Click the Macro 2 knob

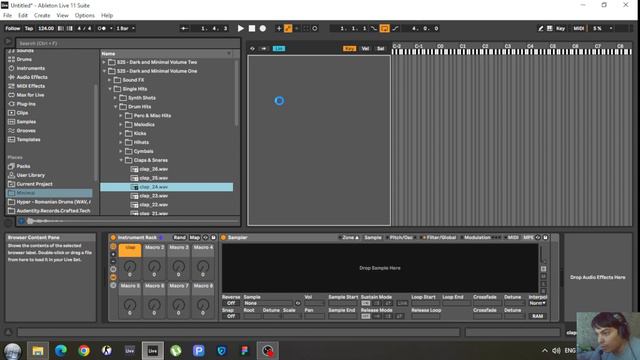click(154, 267)
